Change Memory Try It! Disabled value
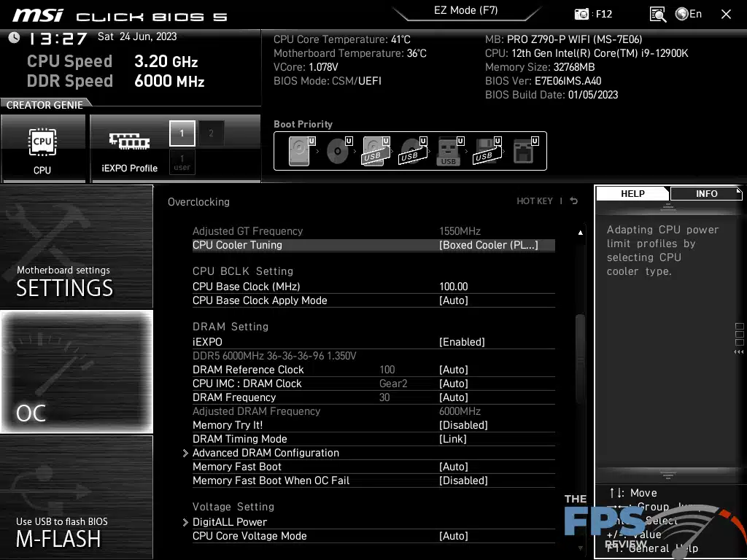The height and width of the screenshot is (560, 747). click(x=463, y=425)
